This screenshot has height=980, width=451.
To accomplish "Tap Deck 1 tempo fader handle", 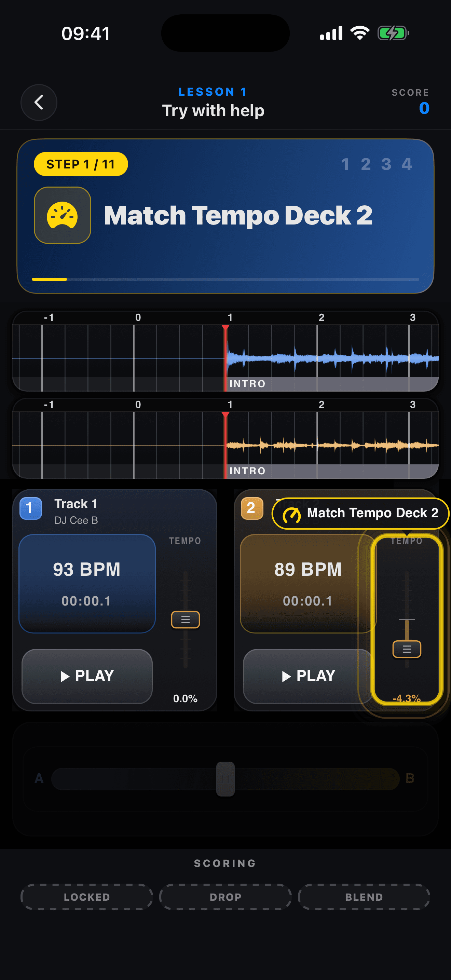I will (x=185, y=620).
